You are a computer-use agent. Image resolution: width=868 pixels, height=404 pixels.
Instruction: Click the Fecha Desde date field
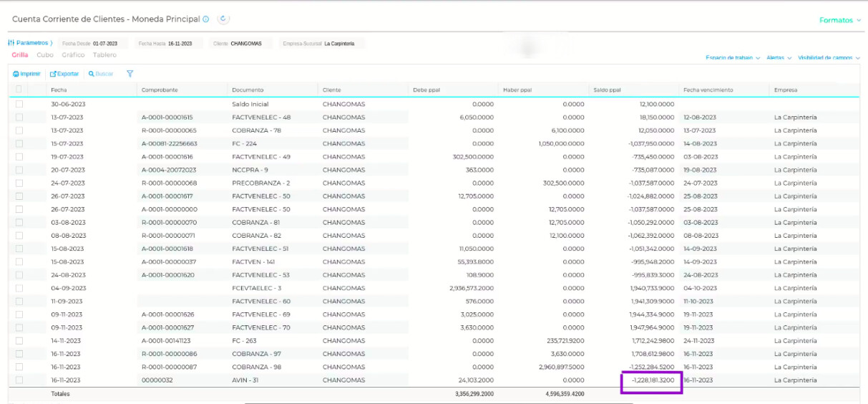tap(104, 44)
